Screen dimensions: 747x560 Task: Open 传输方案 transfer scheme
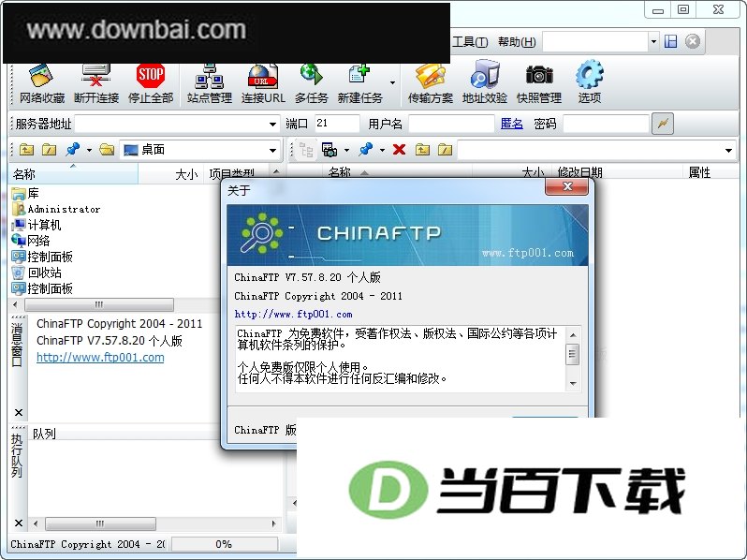[x=431, y=84]
